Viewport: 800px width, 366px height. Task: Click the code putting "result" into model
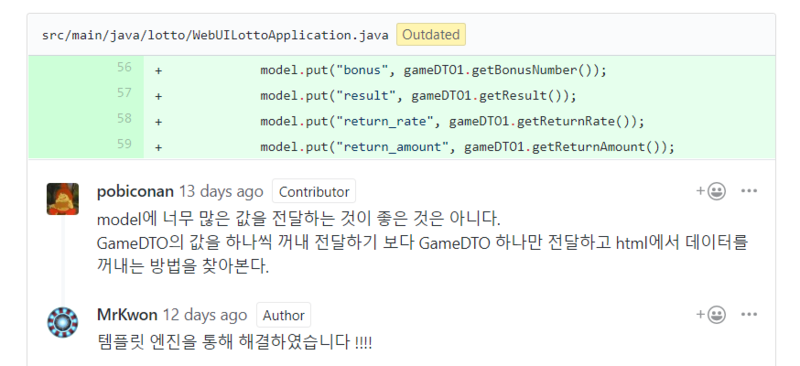pyautogui.click(x=418, y=96)
